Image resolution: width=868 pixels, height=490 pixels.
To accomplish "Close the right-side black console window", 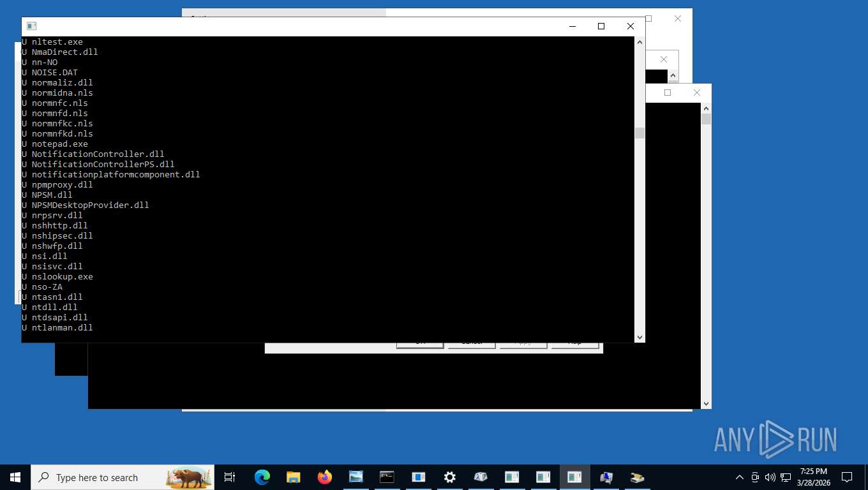I will pyautogui.click(x=696, y=93).
